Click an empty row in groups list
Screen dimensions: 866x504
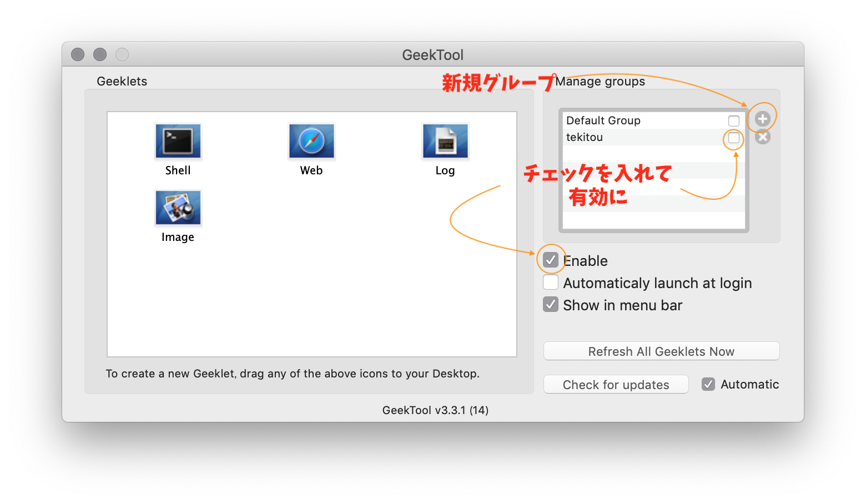tap(654, 220)
